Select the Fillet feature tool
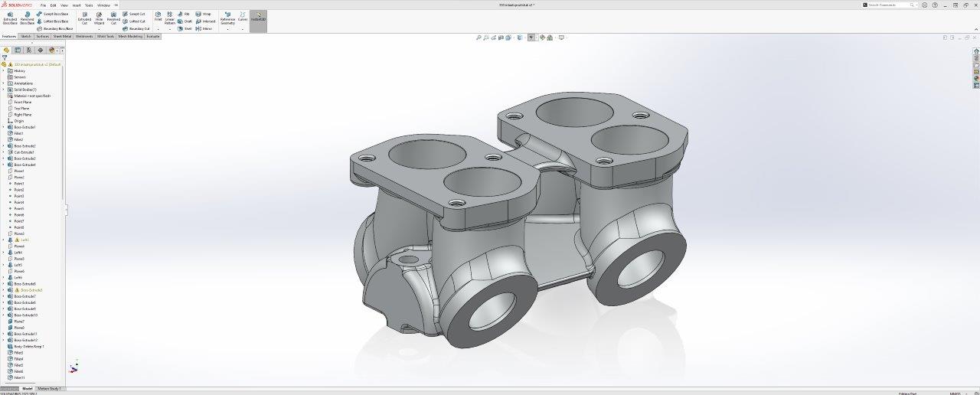980x395 pixels. click(x=158, y=17)
